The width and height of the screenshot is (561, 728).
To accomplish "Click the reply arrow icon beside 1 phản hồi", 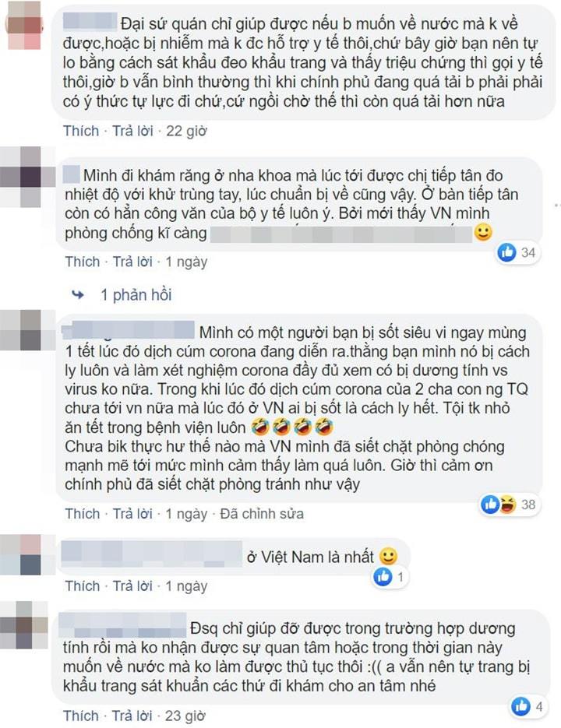I will (x=79, y=295).
